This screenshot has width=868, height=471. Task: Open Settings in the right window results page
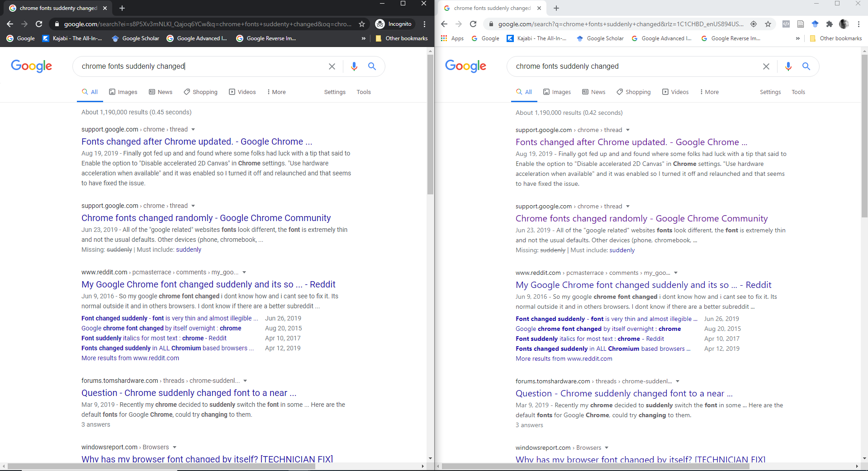[770, 92]
